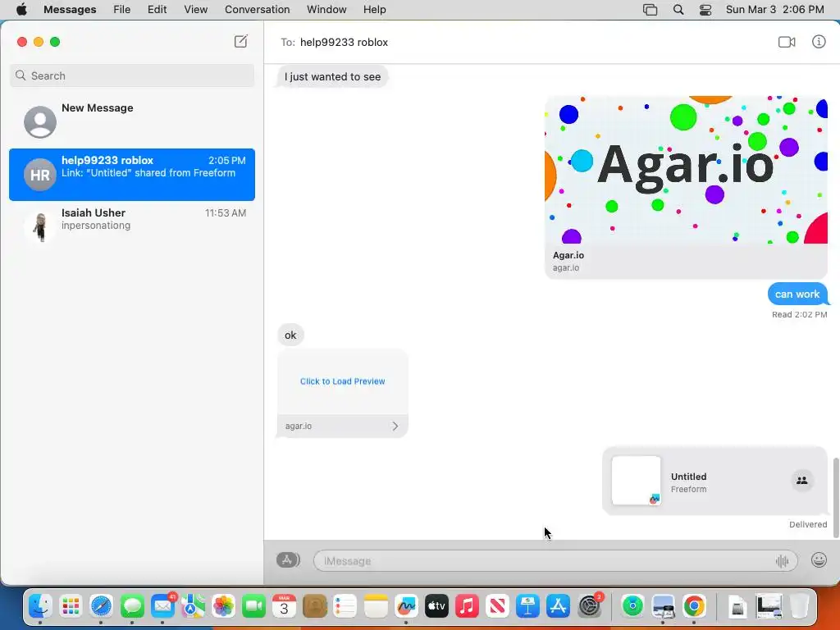Click the collaboration people icon on Untitled

point(802,481)
